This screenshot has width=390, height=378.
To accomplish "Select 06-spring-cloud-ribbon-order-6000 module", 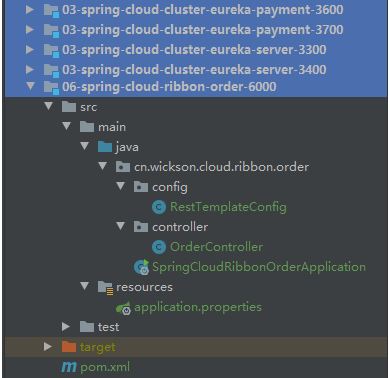I will tap(169, 87).
